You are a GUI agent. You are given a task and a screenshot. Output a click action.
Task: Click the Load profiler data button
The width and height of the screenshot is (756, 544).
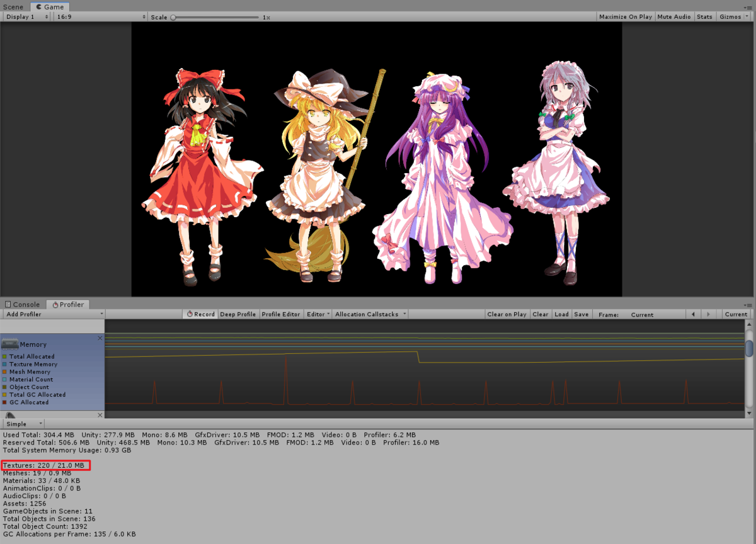coord(561,314)
